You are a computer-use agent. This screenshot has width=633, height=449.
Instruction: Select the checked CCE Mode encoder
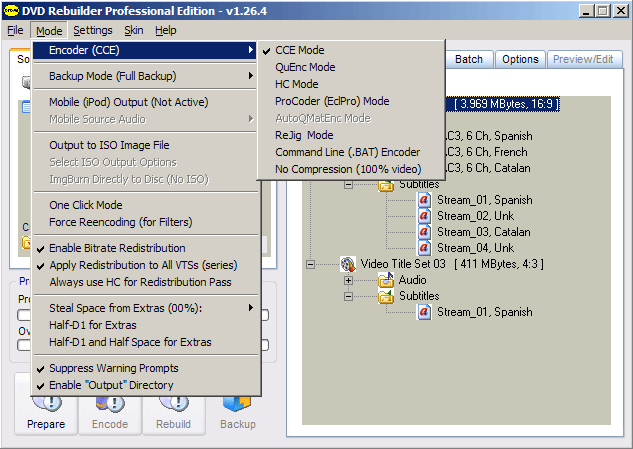(351, 50)
